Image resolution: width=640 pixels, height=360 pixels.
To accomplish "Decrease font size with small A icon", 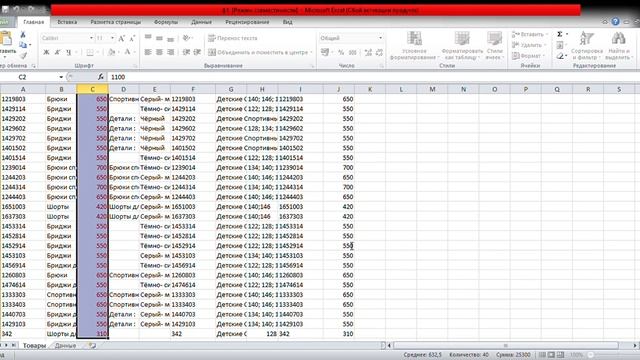I will tap(132, 38).
